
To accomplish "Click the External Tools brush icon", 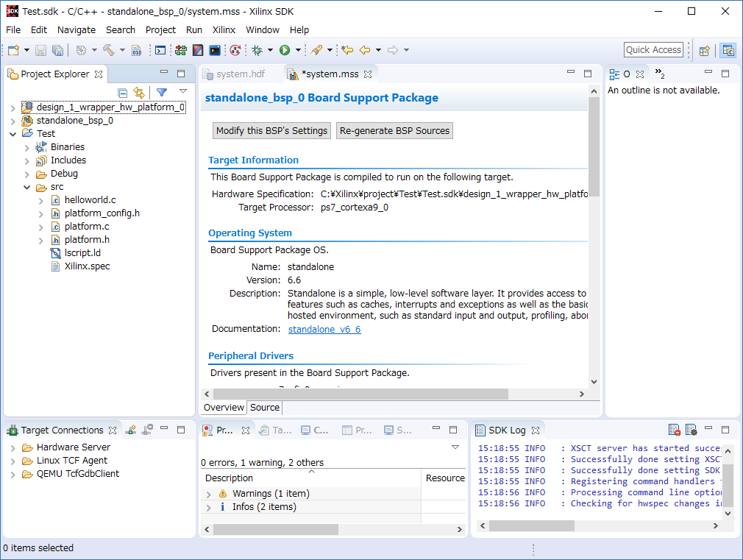I will [316, 50].
